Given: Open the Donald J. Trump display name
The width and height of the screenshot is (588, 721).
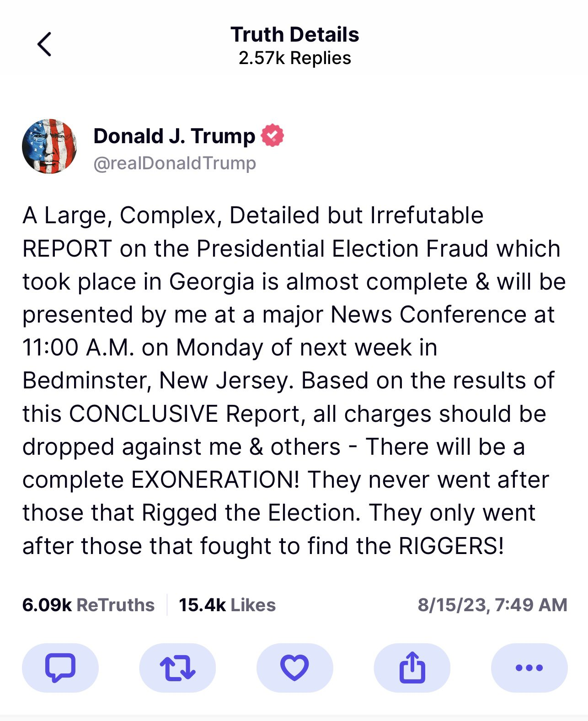Looking at the screenshot, I should (174, 136).
